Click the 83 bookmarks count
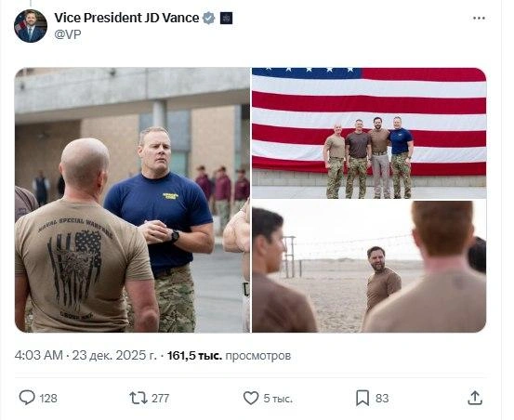Viewport: 514px width, 420px height. point(382,399)
